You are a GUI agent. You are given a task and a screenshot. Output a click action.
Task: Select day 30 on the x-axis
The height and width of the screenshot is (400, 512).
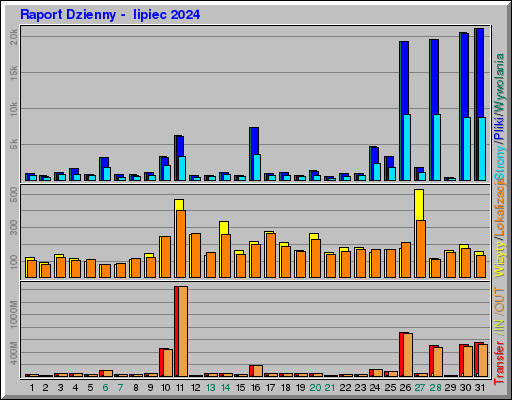pos(465,388)
